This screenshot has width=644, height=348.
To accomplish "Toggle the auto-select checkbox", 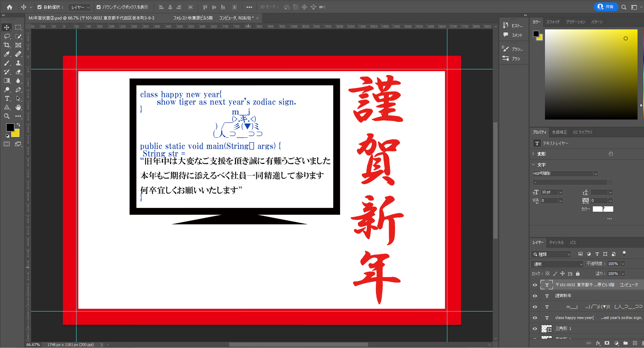I will 40,7.
